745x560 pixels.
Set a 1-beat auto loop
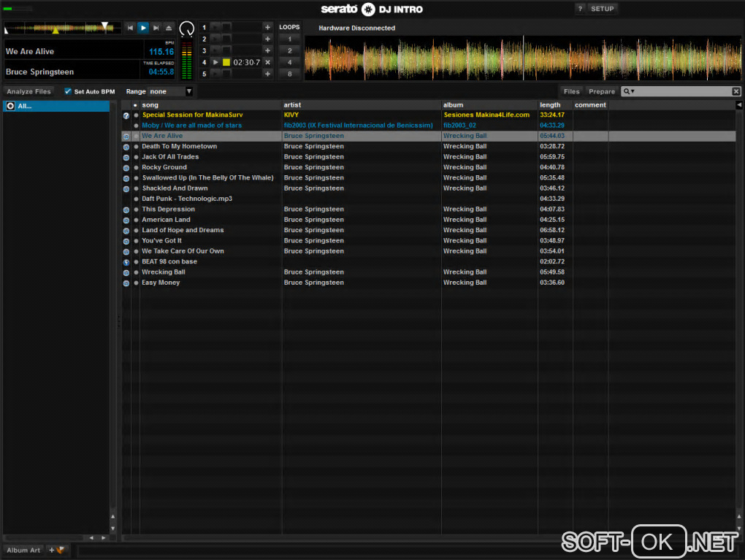[289, 39]
